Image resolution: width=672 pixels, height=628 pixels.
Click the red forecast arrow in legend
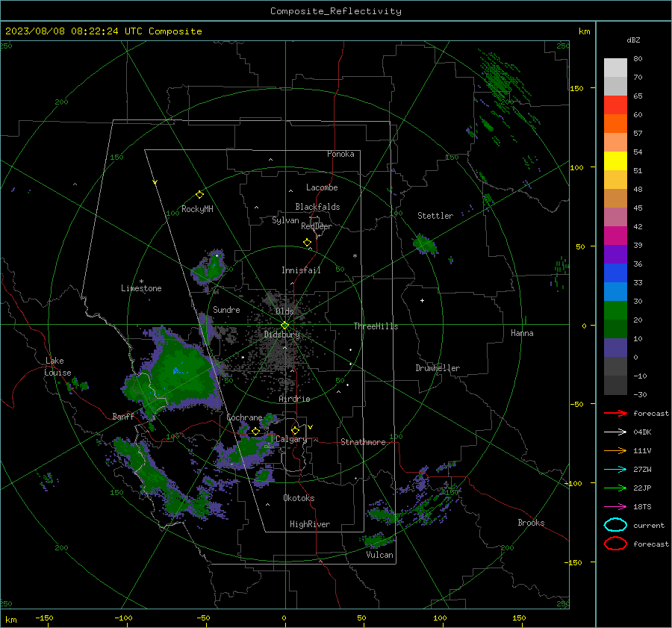(615, 413)
